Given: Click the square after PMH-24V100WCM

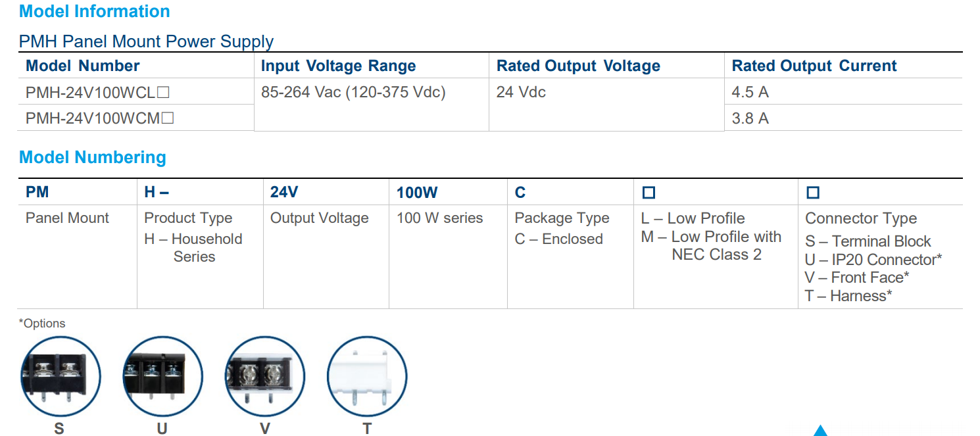Looking at the screenshot, I should pos(168,119).
